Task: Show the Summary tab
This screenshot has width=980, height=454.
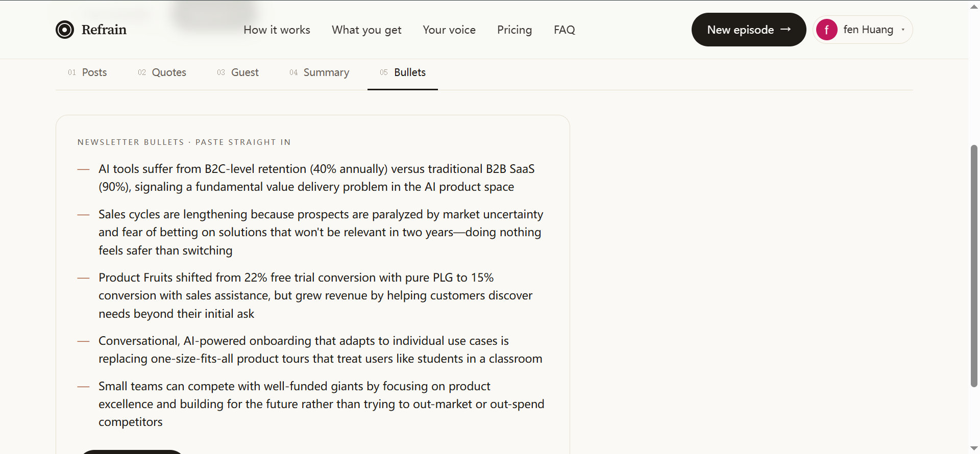Action: 320,72
